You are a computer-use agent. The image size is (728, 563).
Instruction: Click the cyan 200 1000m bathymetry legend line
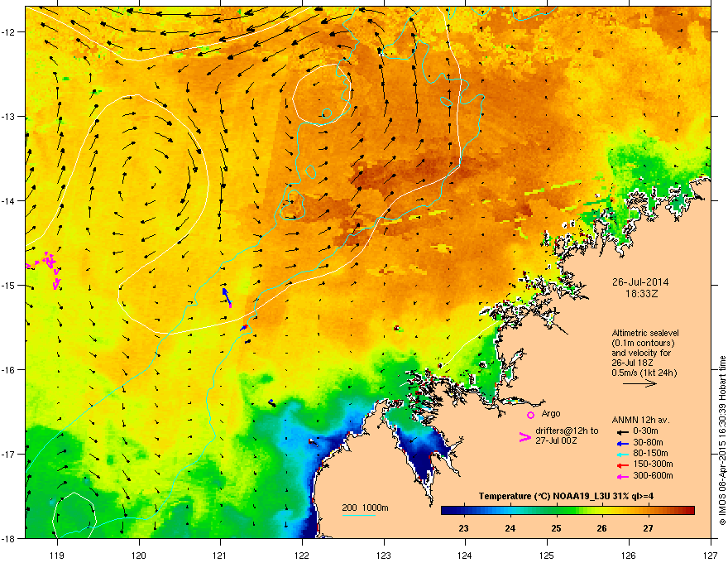359,515
